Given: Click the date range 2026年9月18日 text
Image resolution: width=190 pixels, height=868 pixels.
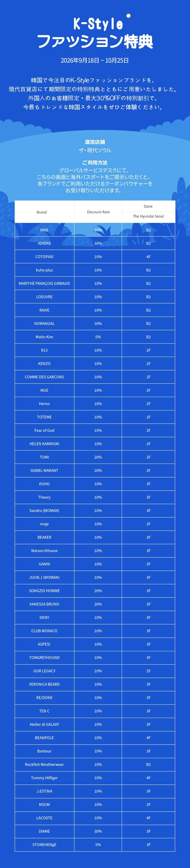Looking at the screenshot, I should (80, 61).
